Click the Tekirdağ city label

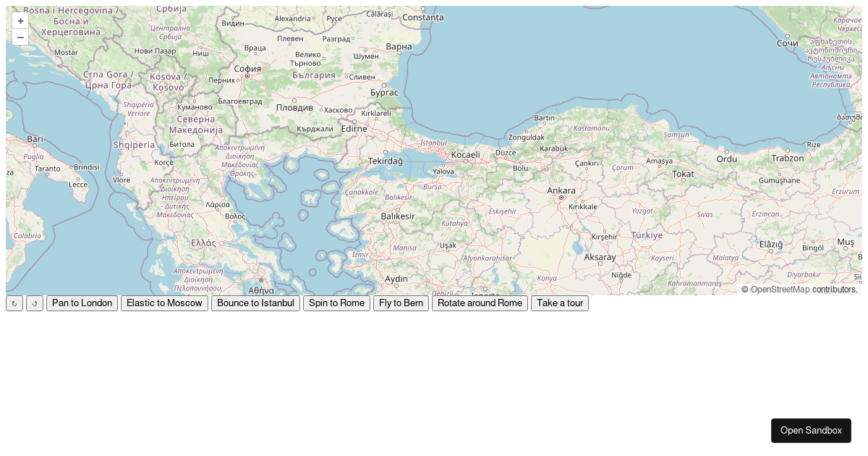385,161
